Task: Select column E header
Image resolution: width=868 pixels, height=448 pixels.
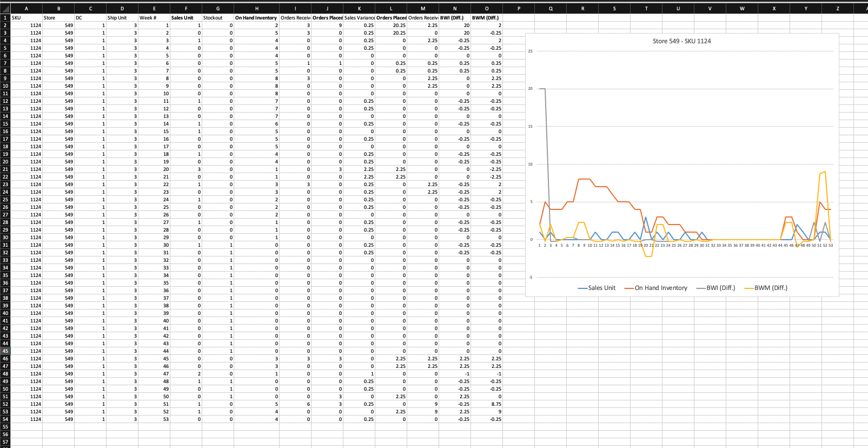Action: pyautogui.click(x=154, y=9)
